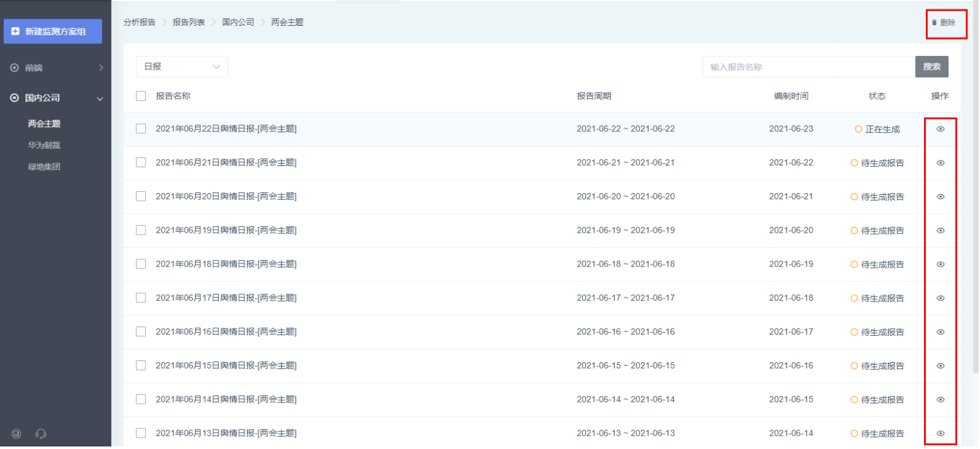Tick the select-all checkbox in the table header

coord(141,96)
